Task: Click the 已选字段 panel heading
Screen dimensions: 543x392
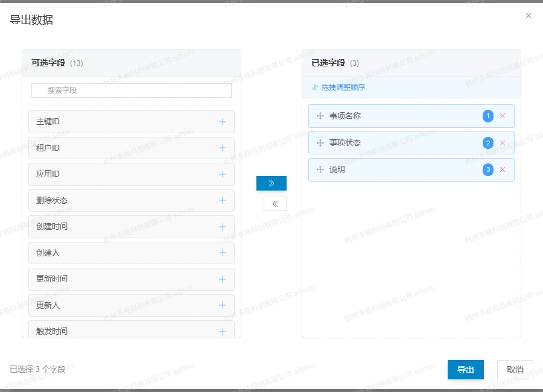Action: click(x=328, y=63)
